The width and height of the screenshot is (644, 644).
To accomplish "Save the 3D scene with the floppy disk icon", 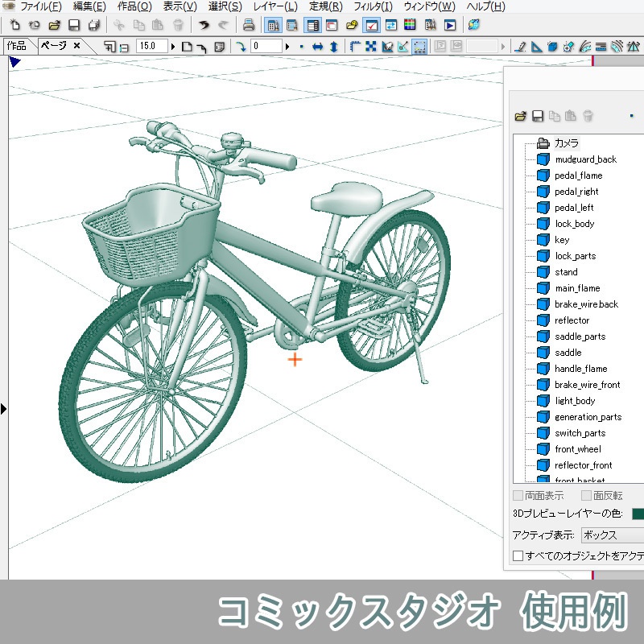I will coord(538,115).
